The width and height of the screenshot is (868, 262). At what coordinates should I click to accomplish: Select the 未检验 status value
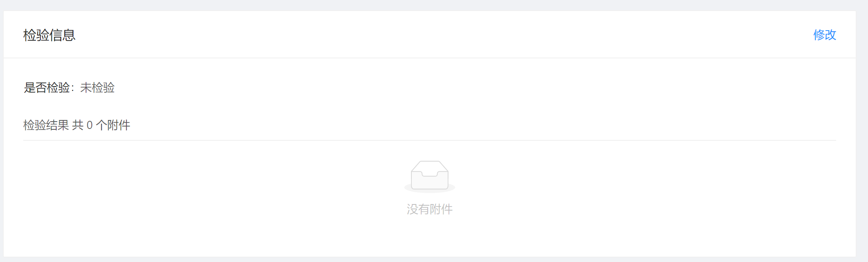[97, 87]
